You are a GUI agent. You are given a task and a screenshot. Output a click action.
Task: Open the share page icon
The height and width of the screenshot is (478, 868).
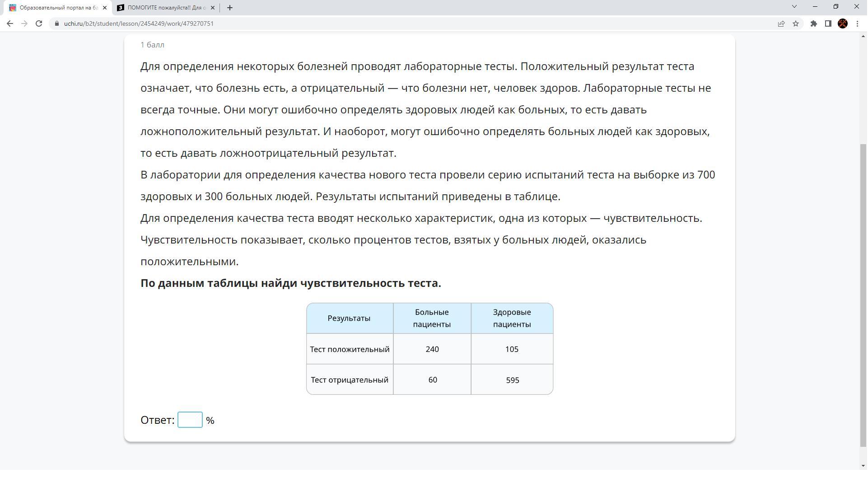[x=781, y=23]
